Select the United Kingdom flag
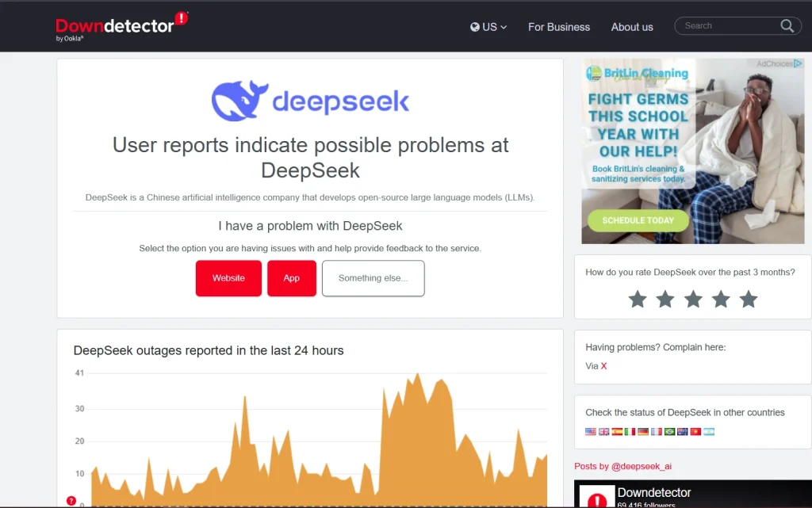812x508 pixels. pos(603,431)
